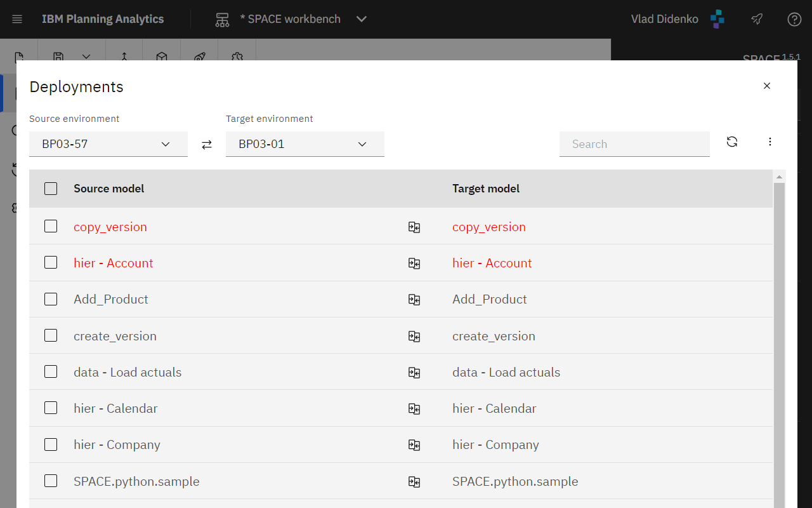Expand the SPACE workbench chevron
Image resolution: width=812 pixels, height=508 pixels.
click(x=362, y=19)
